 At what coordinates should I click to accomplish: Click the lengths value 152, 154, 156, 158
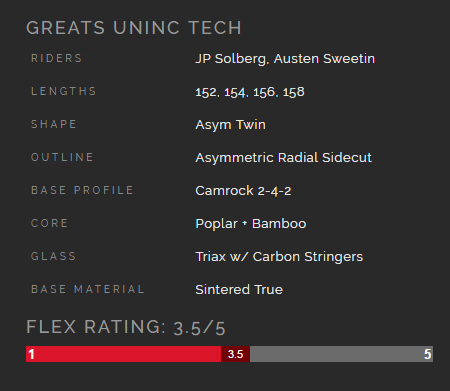tap(250, 92)
